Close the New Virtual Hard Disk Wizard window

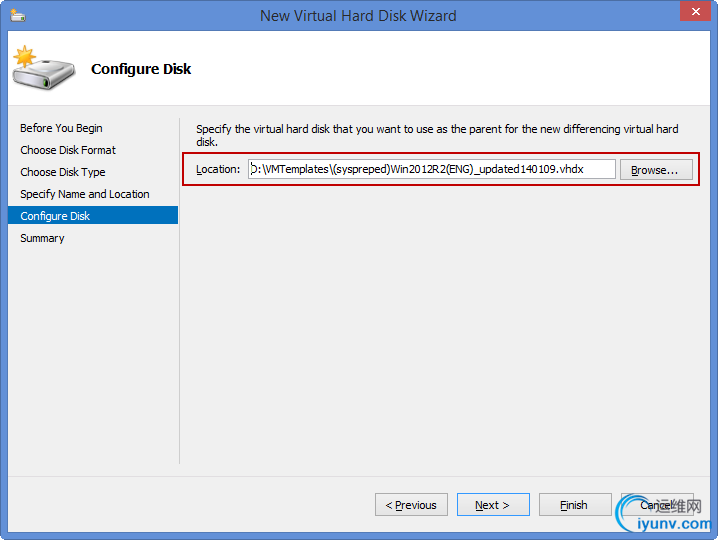point(695,11)
